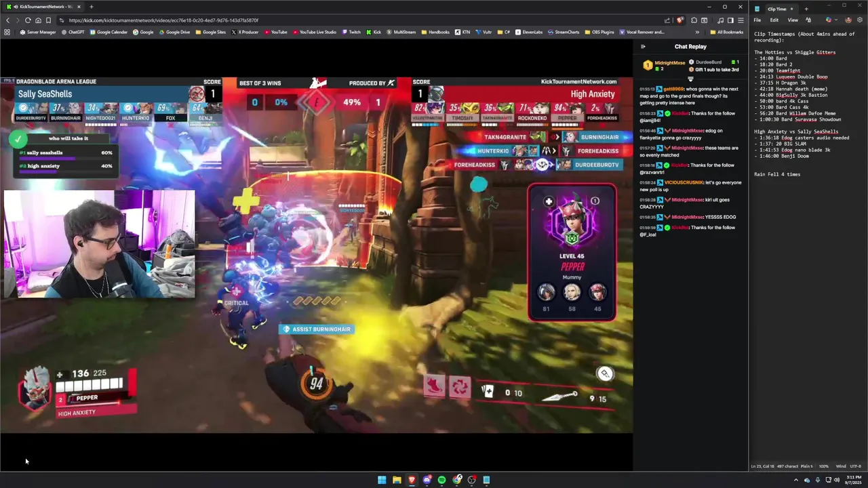
Task: Expand the pinned gift leaderboard arrow
Action: (690, 79)
